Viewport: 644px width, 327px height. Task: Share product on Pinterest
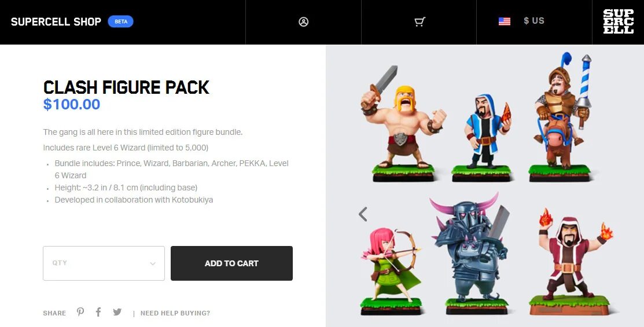80,312
